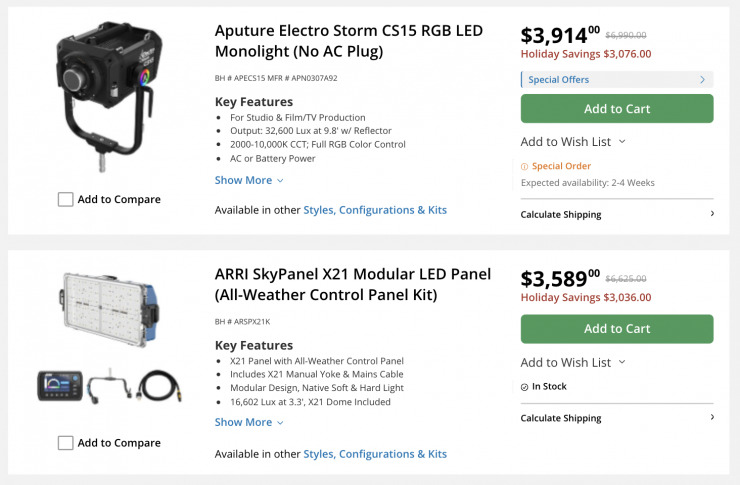Click the In Stock checkmark icon
This screenshot has height=485, width=740.
(x=525, y=387)
